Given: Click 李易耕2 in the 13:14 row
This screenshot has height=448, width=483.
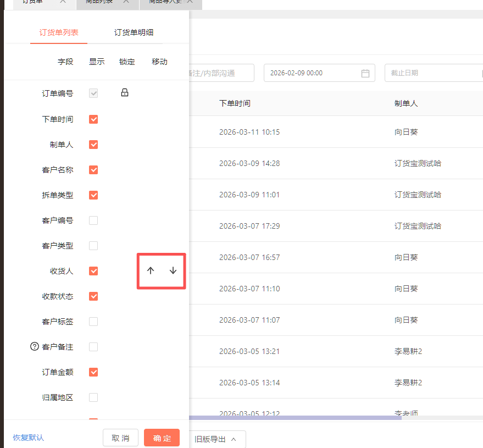Looking at the screenshot, I should pyautogui.click(x=408, y=383).
